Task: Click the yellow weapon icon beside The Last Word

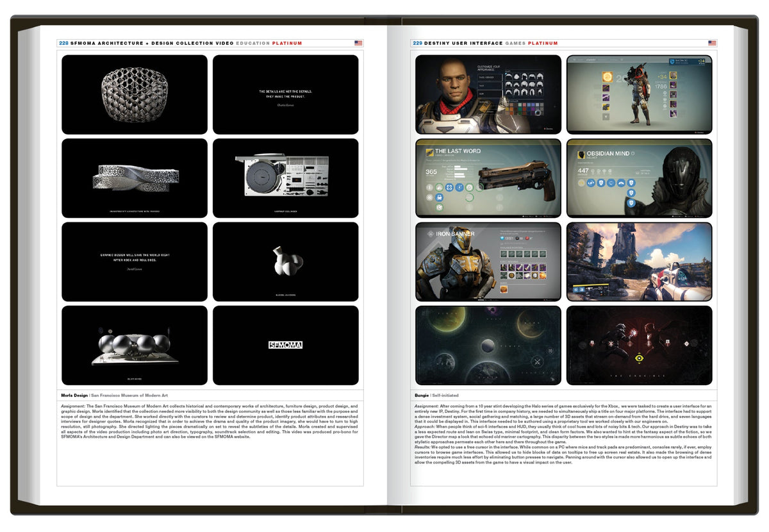Action: coord(428,154)
